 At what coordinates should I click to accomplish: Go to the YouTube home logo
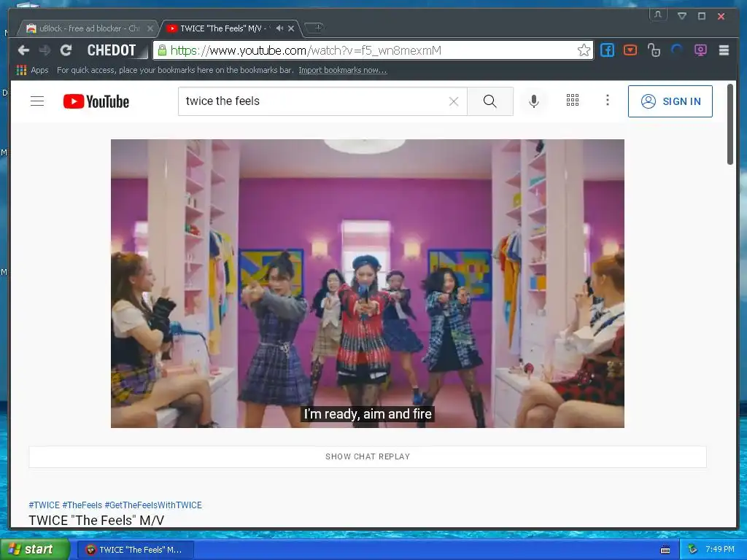(96, 101)
